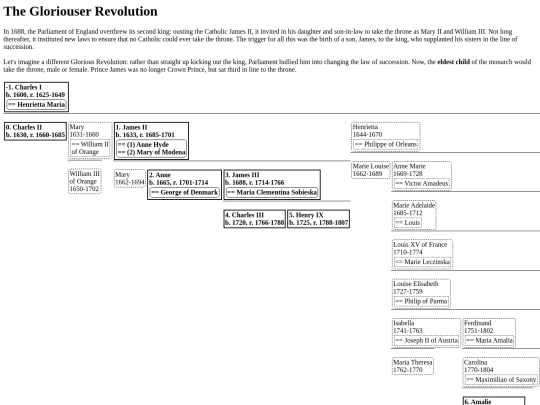540x405 pixels.
Task: Click the spouse George of Denmark
Action: pos(185,192)
